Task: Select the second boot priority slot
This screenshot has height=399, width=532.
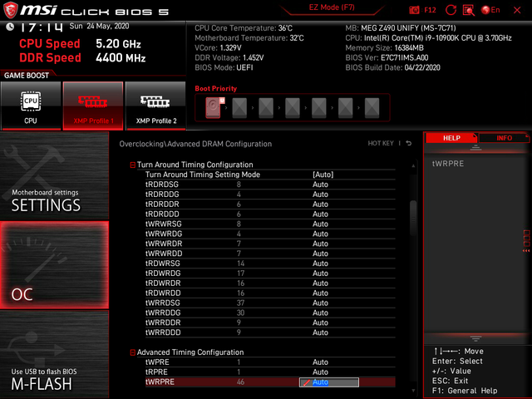Action: [239, 108]
